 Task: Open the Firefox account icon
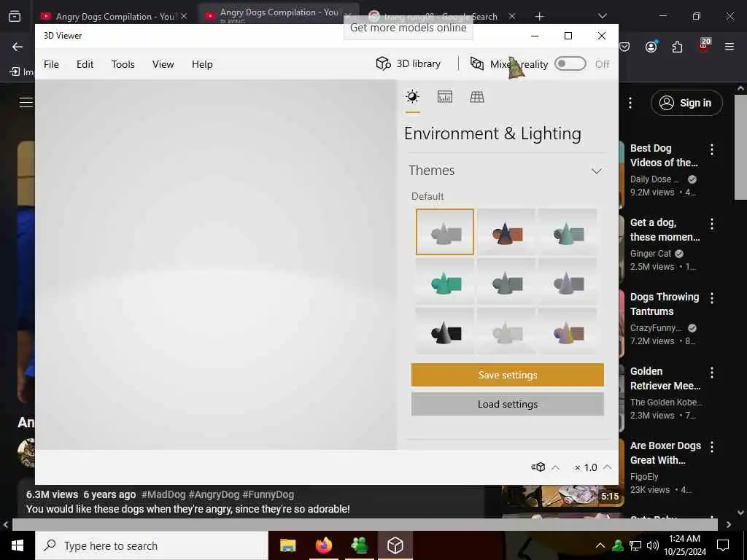(651, 46)
